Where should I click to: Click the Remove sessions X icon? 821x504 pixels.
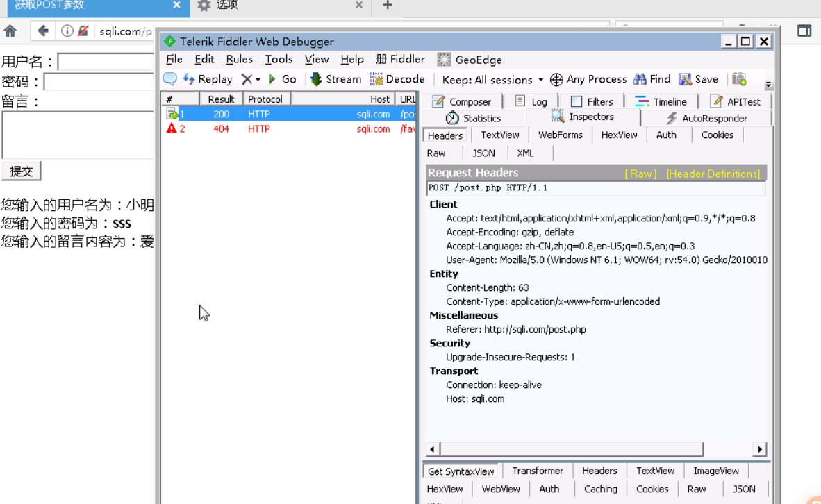point(247,79)
